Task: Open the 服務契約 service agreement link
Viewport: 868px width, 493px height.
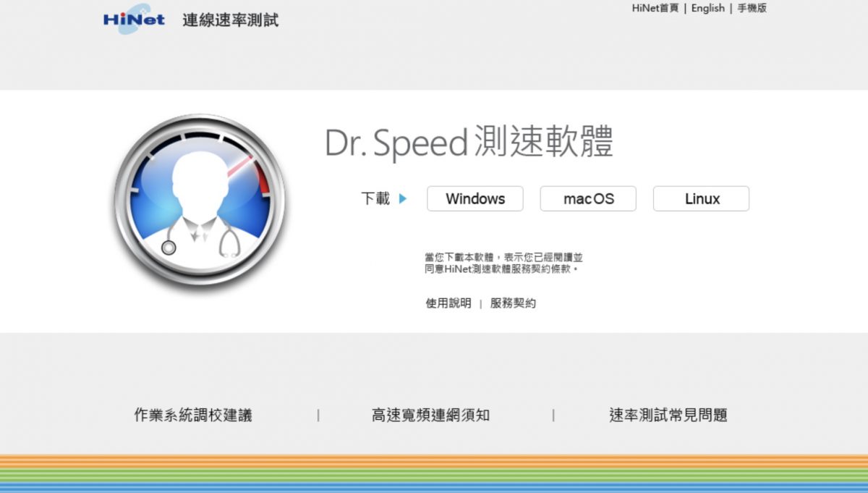Action: coord(514,303)
